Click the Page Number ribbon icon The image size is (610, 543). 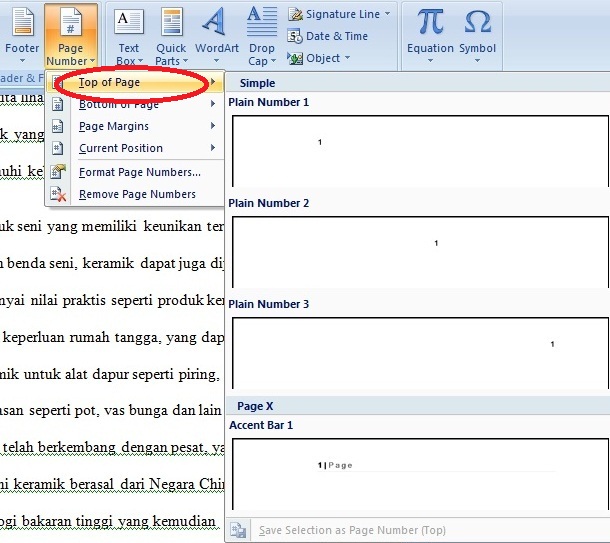(70, 22)
